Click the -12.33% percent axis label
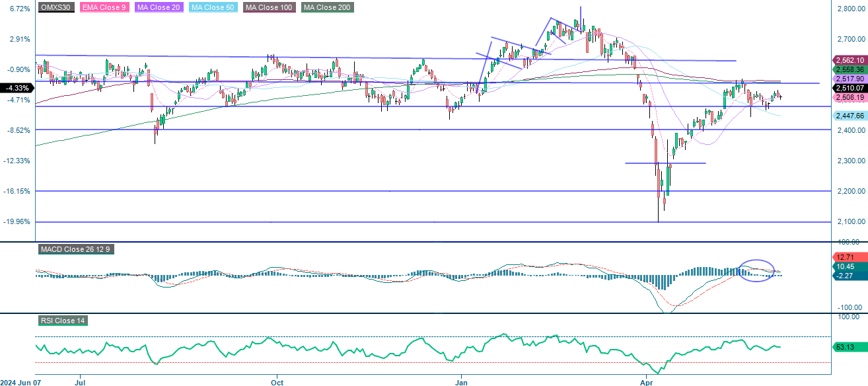 click(16, 161)
